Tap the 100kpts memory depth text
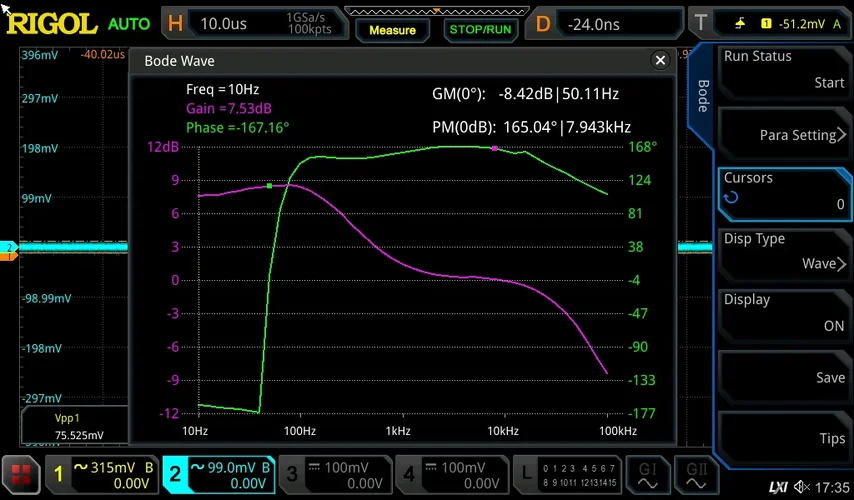 click(x=309, y=29)
